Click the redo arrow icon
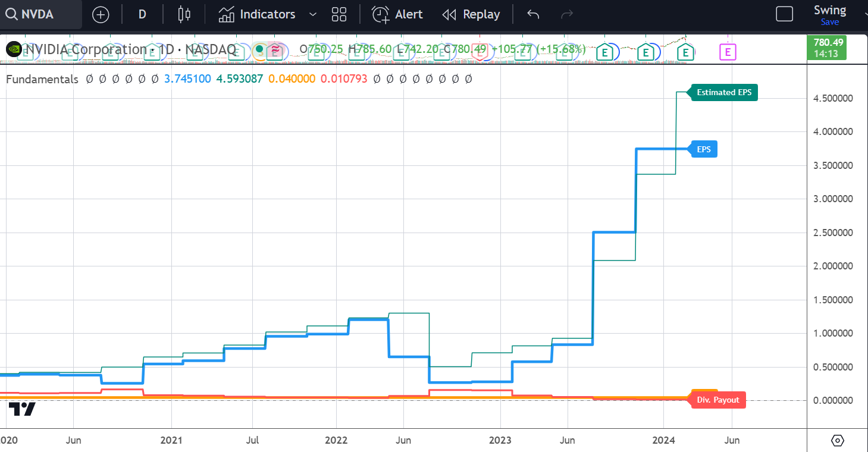Screen dimensions: 868x452 tap(567, 14)
